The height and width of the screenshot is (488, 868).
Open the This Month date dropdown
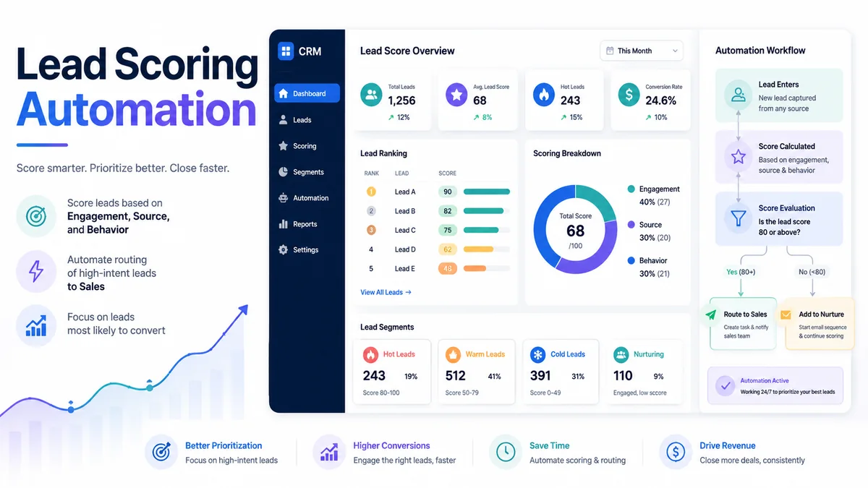click(x=642, y=51)
